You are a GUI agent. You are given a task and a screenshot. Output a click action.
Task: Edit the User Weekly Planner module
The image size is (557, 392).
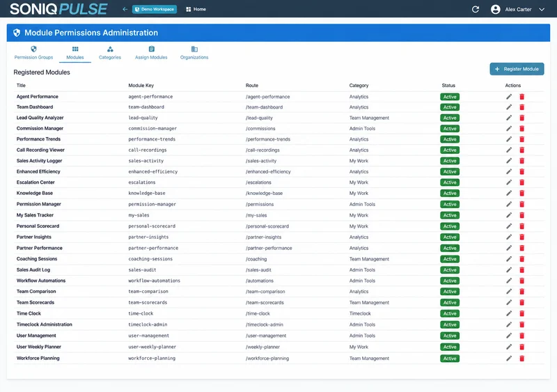[x=509, y=347]
